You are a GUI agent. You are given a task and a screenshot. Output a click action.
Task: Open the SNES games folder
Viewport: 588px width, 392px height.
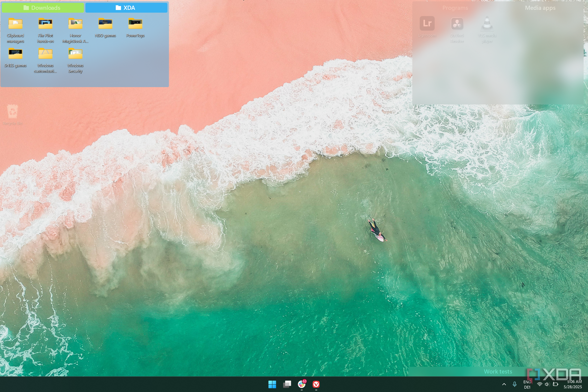tap(15, 58)
